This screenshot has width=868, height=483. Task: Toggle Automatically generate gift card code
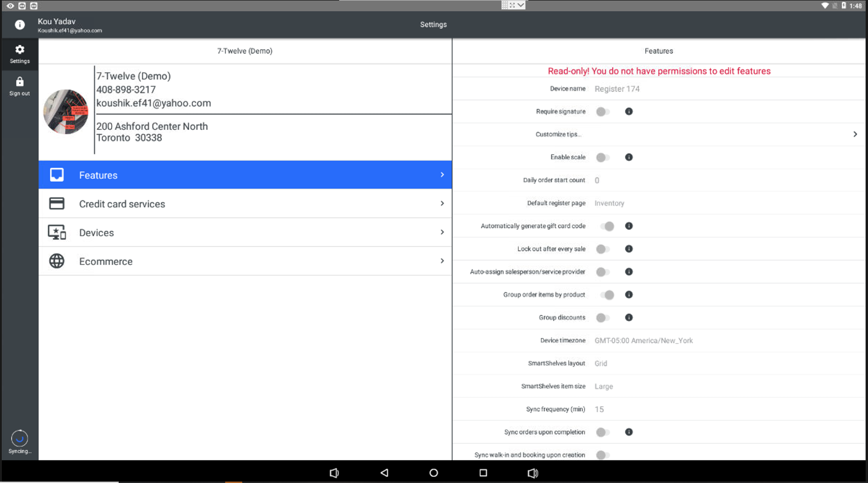(x=607, y=226)
